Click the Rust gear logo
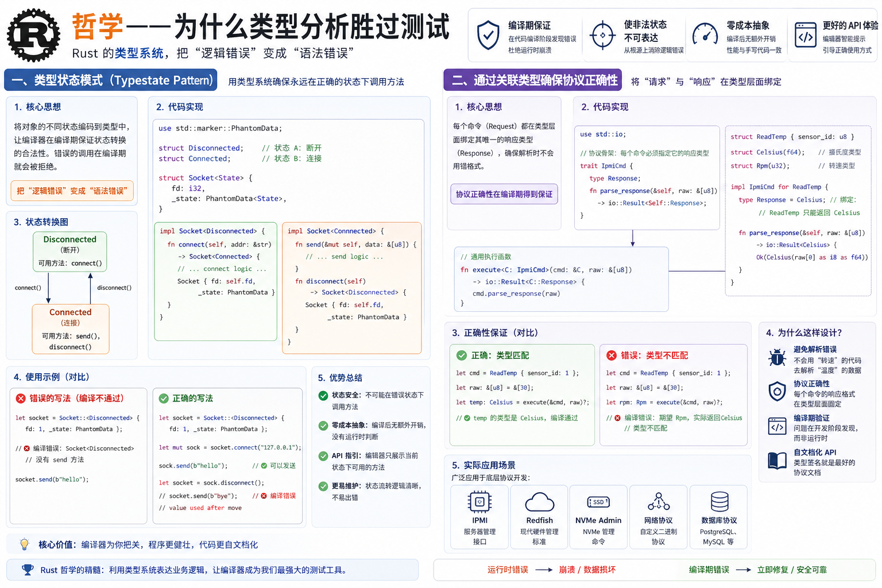 (x=33, y=35)
